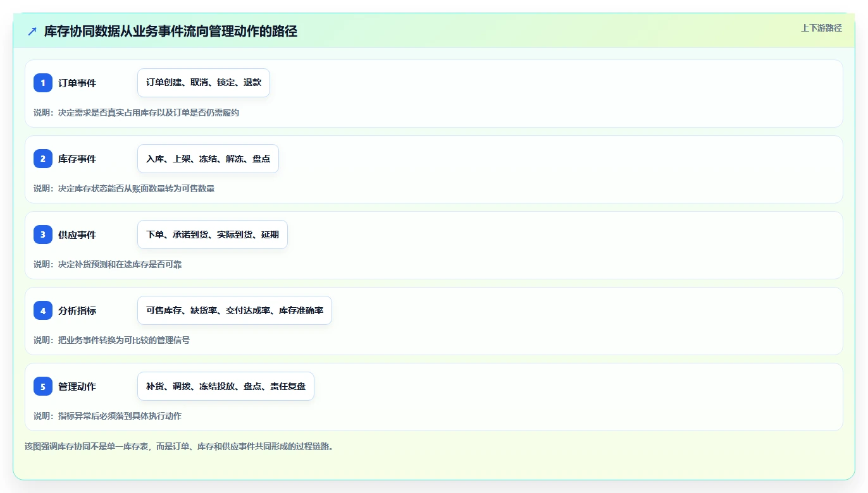The width and height of the screenshot is (868, 493).
Task: Click the step 1 number badge
Action: tap(43, 83)
